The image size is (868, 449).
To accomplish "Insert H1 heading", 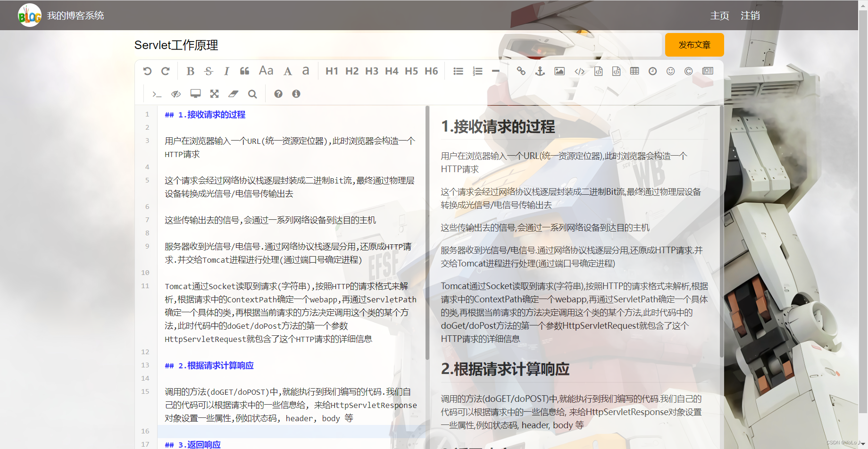I will click(332, 71).
